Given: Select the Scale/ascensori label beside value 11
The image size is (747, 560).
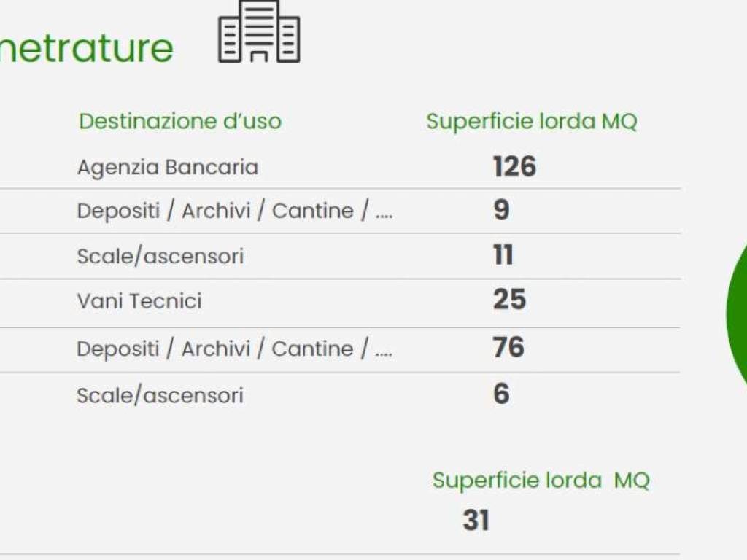Looking at the screenshot, I should (160, 257).
